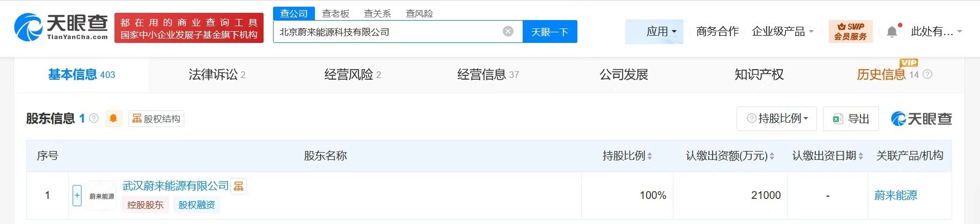Open the 持股比例 dropdown
980x224 pixels.
(777, 118)
